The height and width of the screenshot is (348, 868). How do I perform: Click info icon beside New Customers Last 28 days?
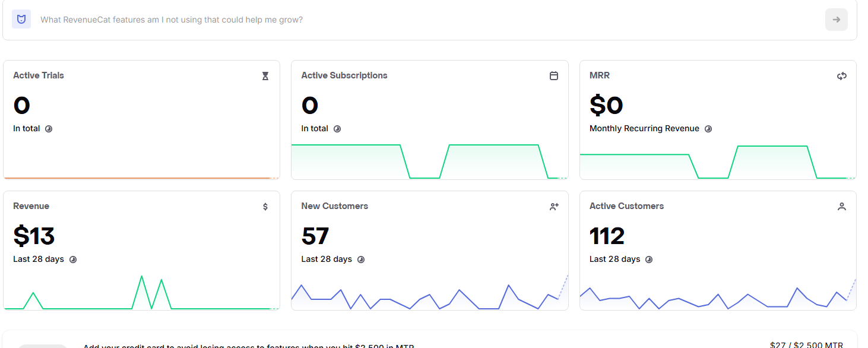coord(361,260)
